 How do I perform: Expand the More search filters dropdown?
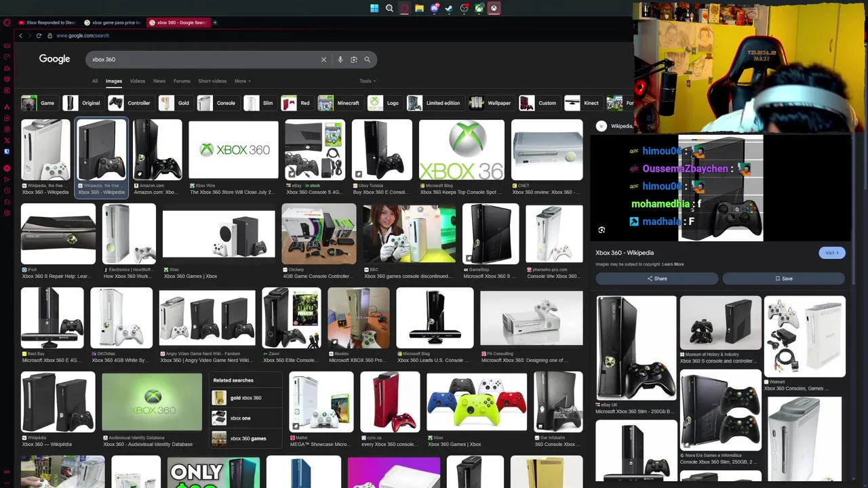tap(242, 81)
